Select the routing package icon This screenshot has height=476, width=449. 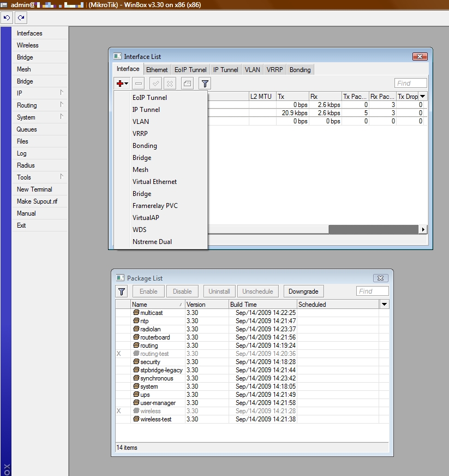[x=136, y=345]
